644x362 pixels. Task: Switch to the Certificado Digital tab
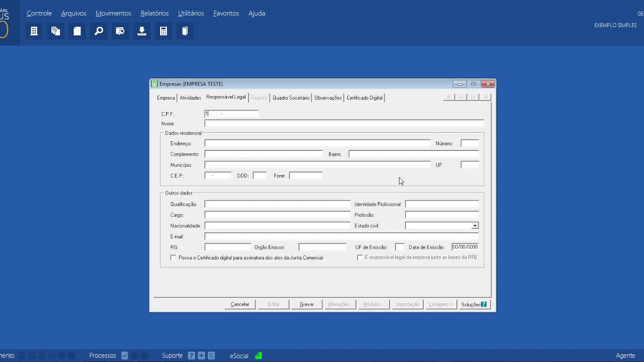[x=365, y=98]
